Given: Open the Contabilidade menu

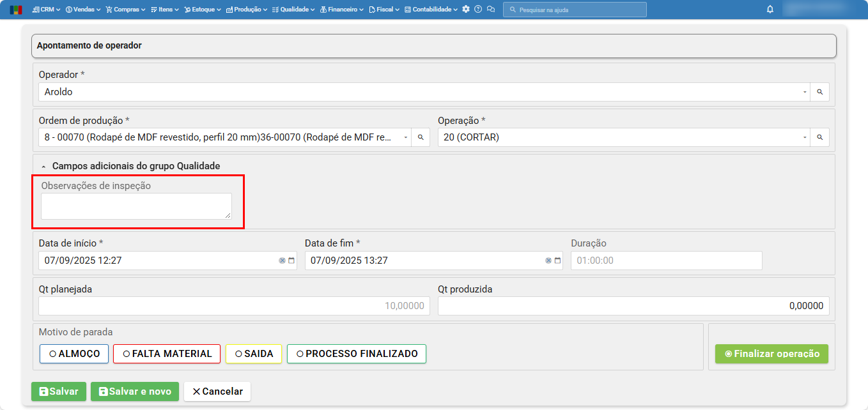Looking at the screenshot, I should click(431, 10).
